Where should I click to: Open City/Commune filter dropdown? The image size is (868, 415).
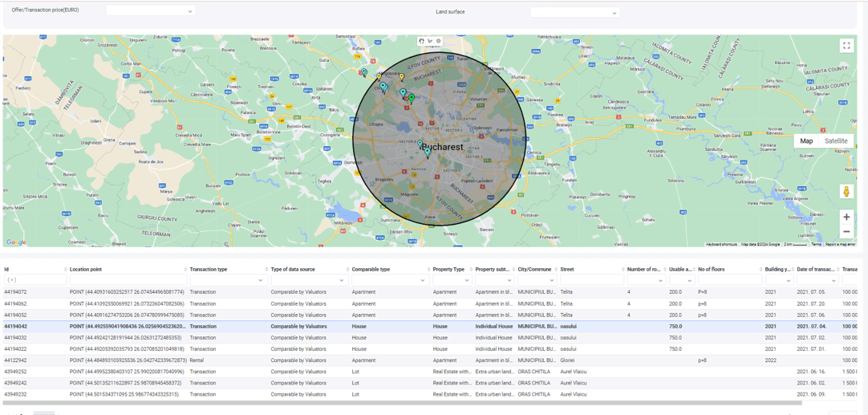pyautogui.click(x=536, y=280)
